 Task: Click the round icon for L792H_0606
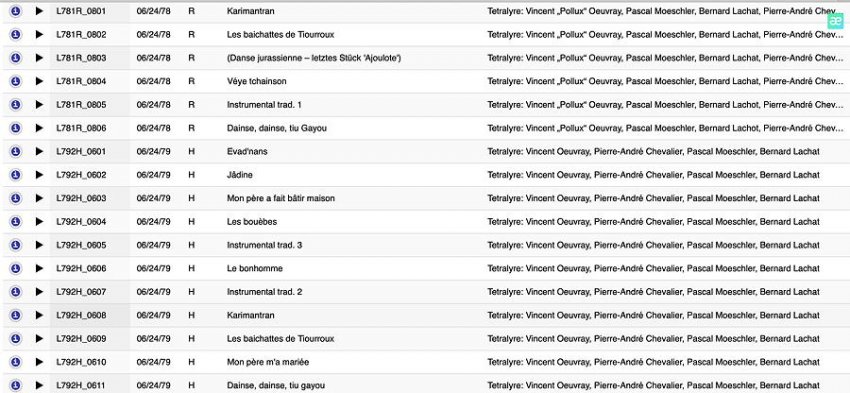coord(16,268)
